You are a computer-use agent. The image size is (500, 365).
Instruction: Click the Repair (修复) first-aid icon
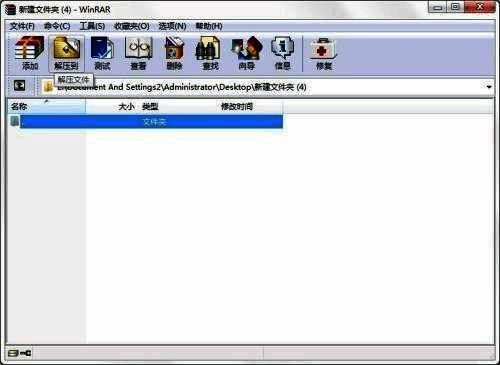323,53
